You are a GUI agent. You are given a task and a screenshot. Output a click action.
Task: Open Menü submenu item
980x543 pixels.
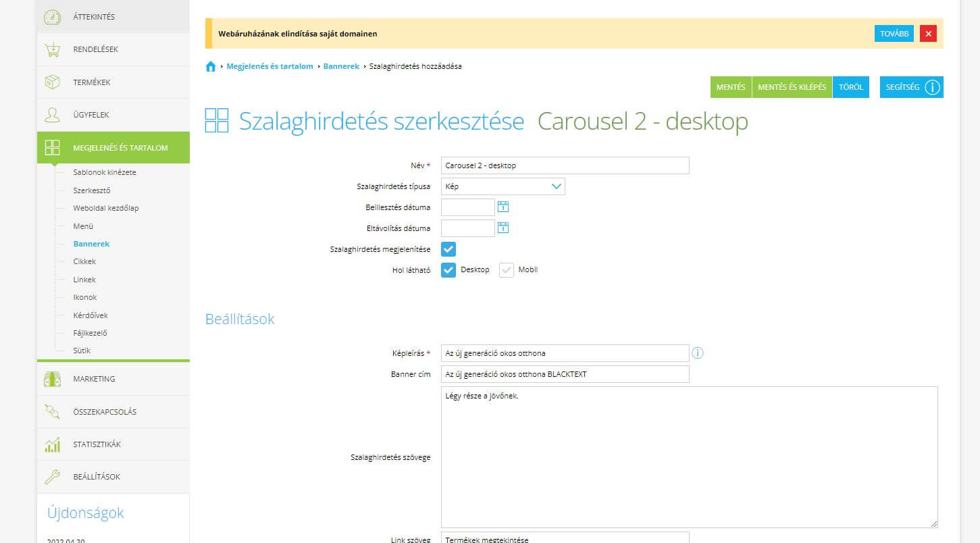click(83, 226)
